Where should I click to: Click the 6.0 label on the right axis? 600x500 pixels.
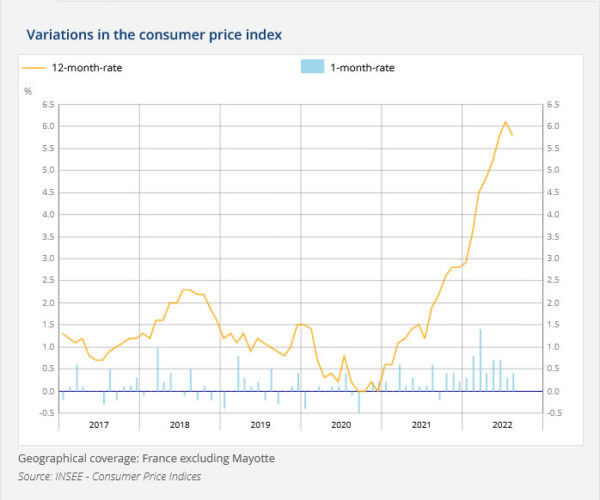click(x=555, y=126)
